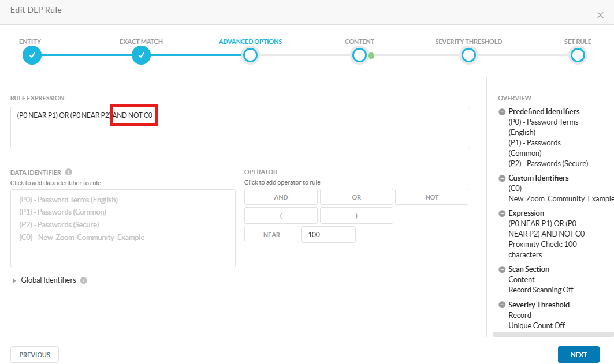Edit the NEAR proximity value 100
Viewport: 614px width, 364px height.
pyautogui.click(x=328, y=235)
